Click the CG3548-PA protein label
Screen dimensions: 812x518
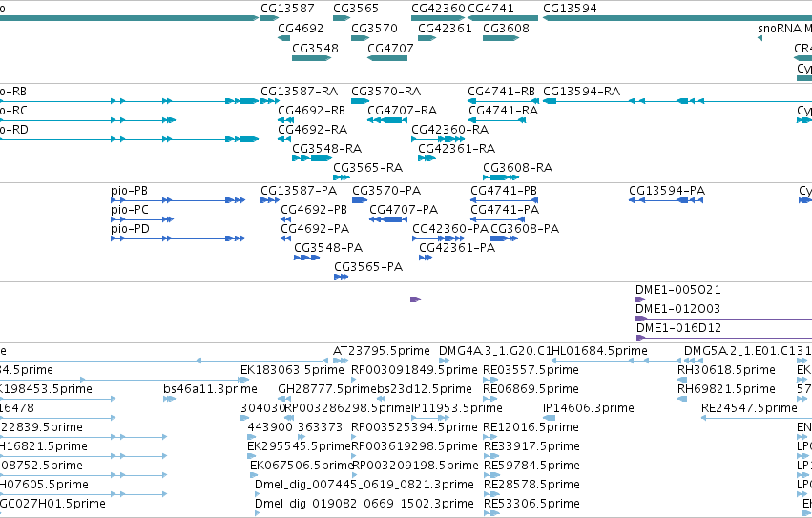click(328, 248)
